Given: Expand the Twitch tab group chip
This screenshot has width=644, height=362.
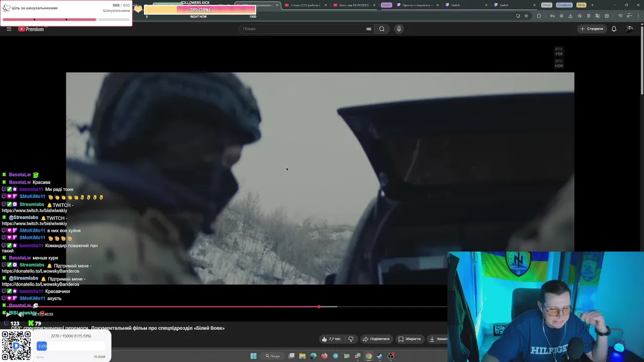Looking at the screenshot, I should (x=386, y=5).
